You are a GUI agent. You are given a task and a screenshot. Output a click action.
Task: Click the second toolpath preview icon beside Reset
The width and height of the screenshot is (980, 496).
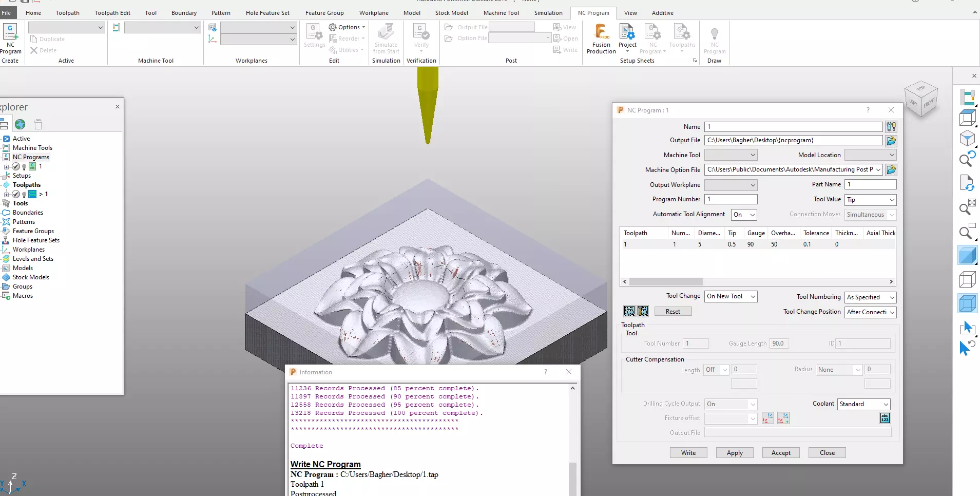[x=643, y=311]
